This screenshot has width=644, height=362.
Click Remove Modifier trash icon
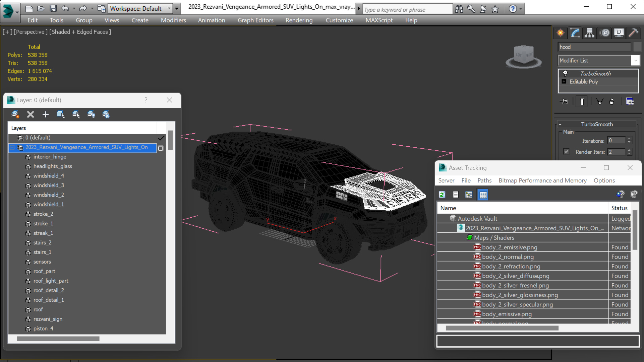[x=612, y=101]
